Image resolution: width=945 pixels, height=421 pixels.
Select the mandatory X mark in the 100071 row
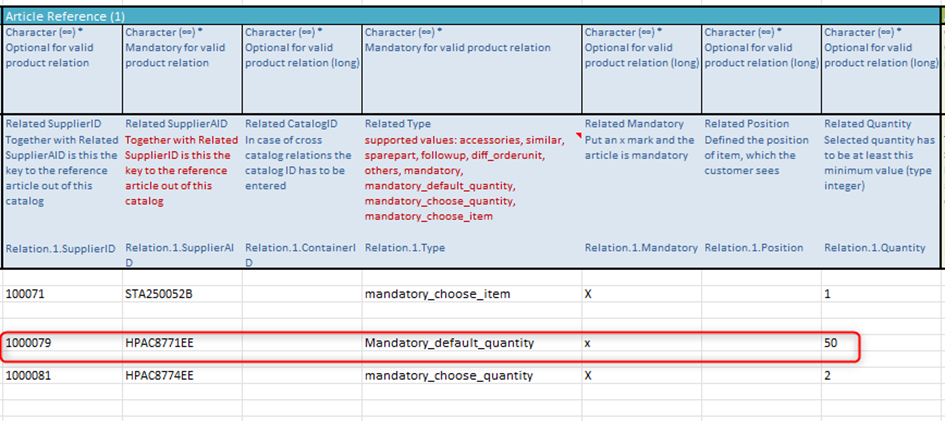(x=589, y=294)
